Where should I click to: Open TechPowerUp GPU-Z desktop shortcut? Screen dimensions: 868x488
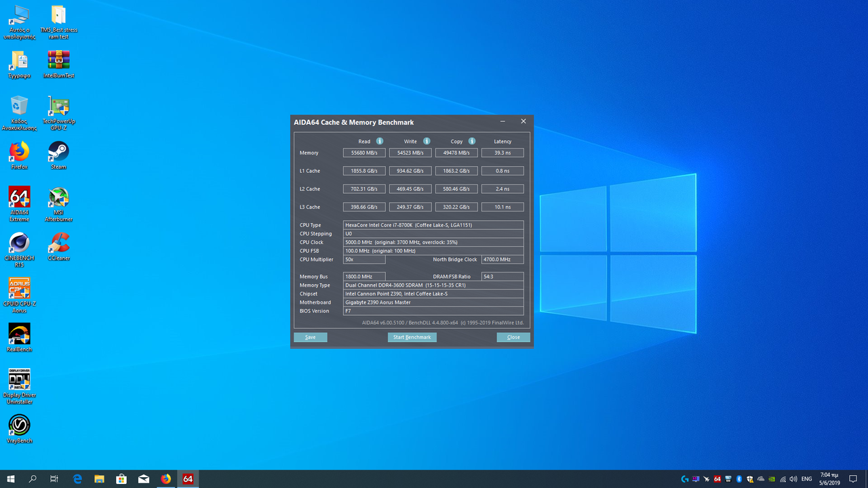(59, 113)
